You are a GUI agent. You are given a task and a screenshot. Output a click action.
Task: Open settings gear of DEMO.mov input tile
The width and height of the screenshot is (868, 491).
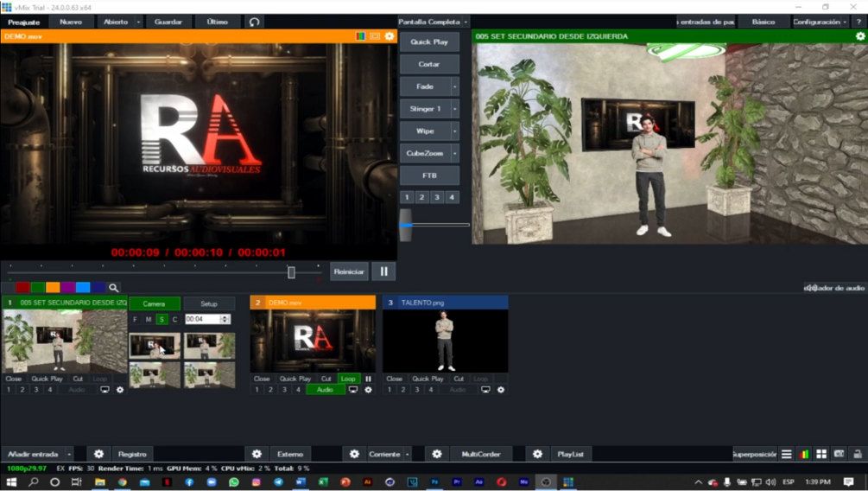click(368, 390)
